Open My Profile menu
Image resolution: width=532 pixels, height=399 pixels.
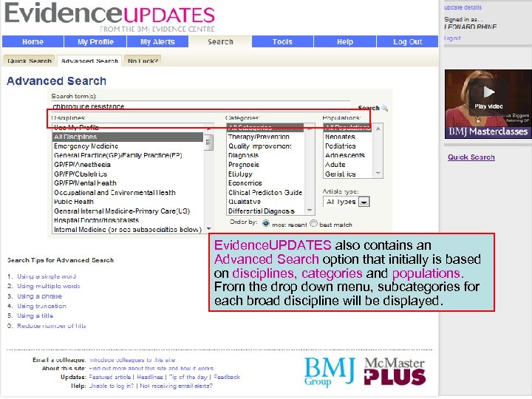(x=95, y=41)
